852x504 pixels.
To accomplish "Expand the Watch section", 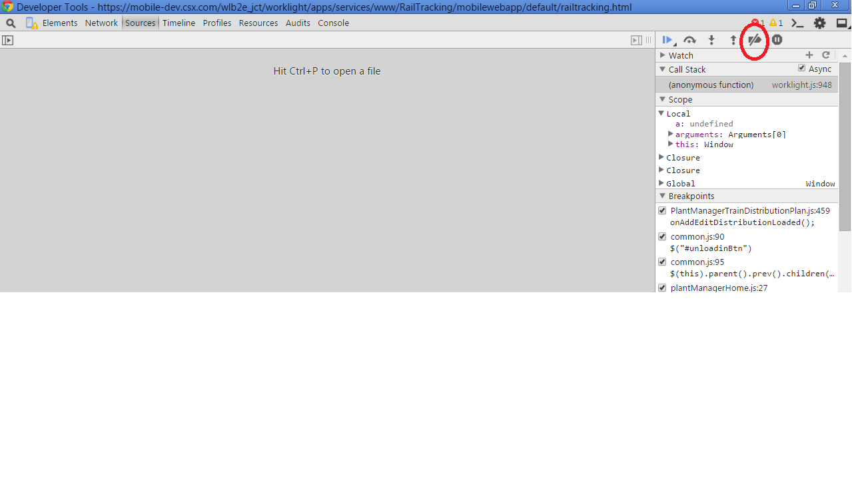I will pos(663,55).
